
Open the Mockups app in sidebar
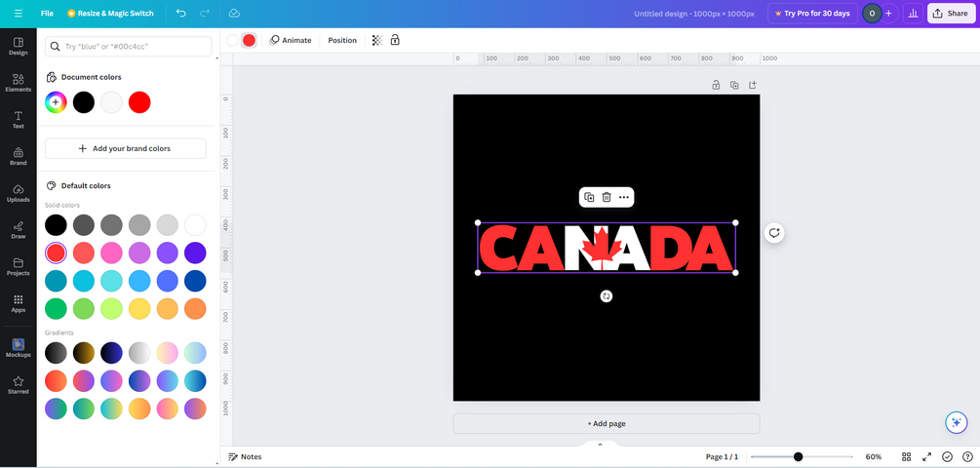19,348
